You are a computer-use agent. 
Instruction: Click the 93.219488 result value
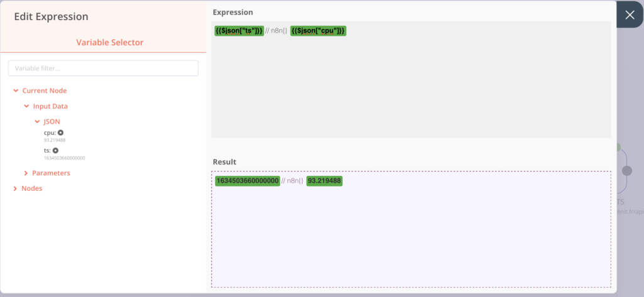tap(325, 181)
